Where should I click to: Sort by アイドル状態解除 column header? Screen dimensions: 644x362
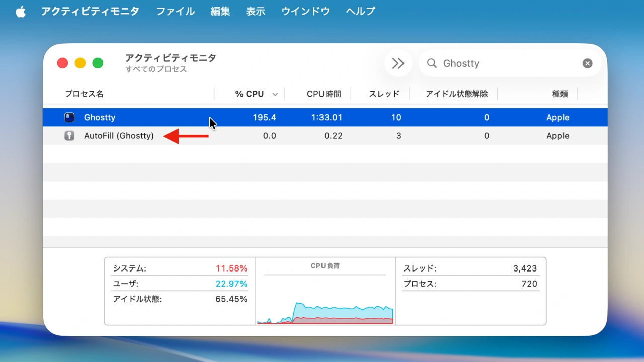click(456, 94)
